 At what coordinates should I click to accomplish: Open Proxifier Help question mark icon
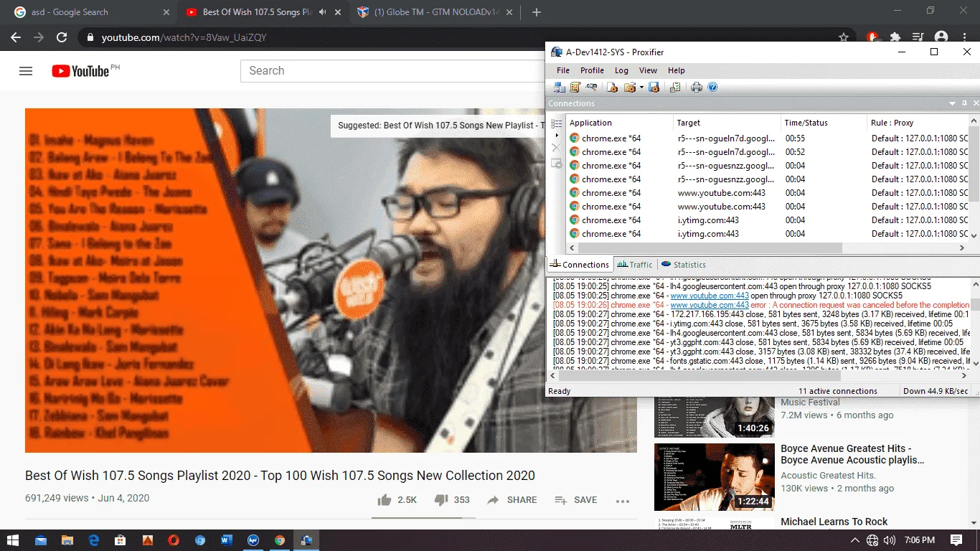coord(712,87)
